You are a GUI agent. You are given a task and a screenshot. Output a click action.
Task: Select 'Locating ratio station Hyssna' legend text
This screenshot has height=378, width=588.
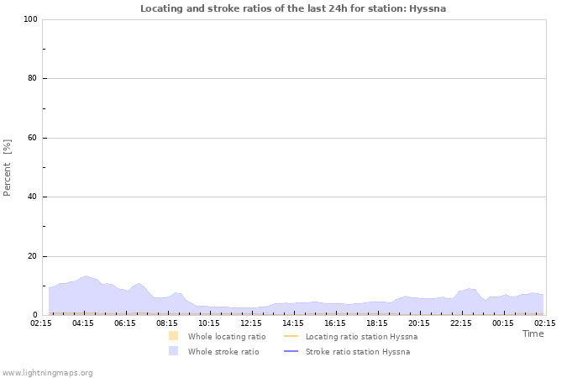[361, 336]
